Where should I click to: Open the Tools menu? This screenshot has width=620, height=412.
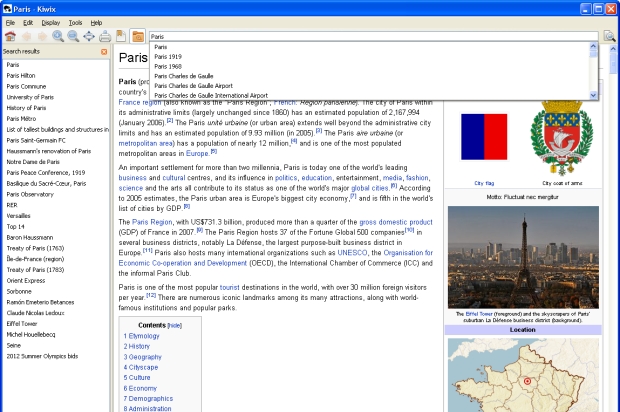[x=75, y=22]
